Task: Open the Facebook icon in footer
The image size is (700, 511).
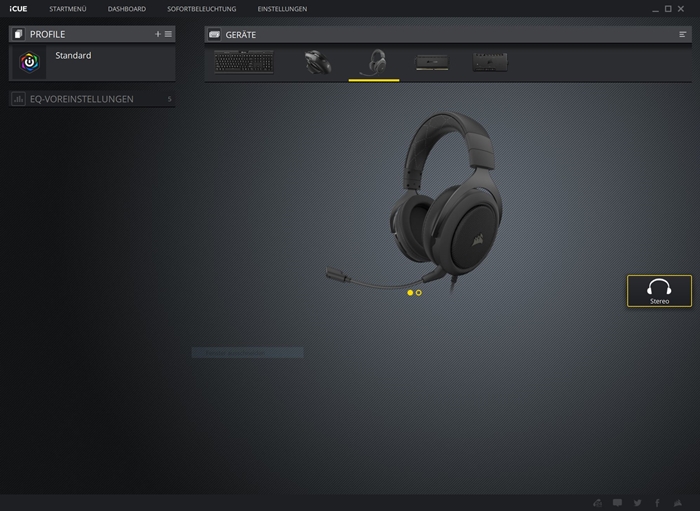Action: 657,503
